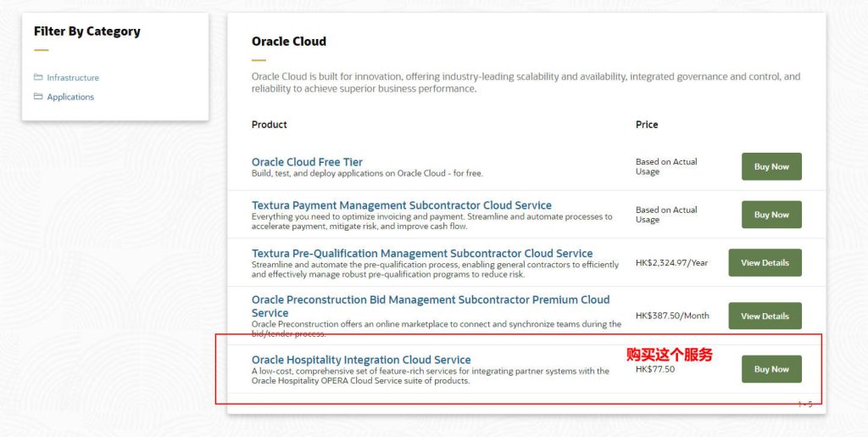Click the HK$387.50/Month price text
868x437 pixels.
click(x=672, y=316)
